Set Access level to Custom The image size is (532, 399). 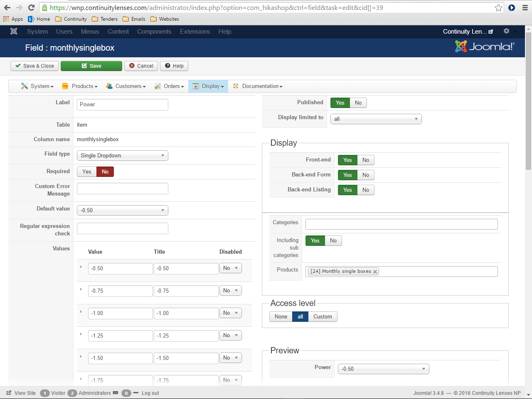(x=323, y=316)
